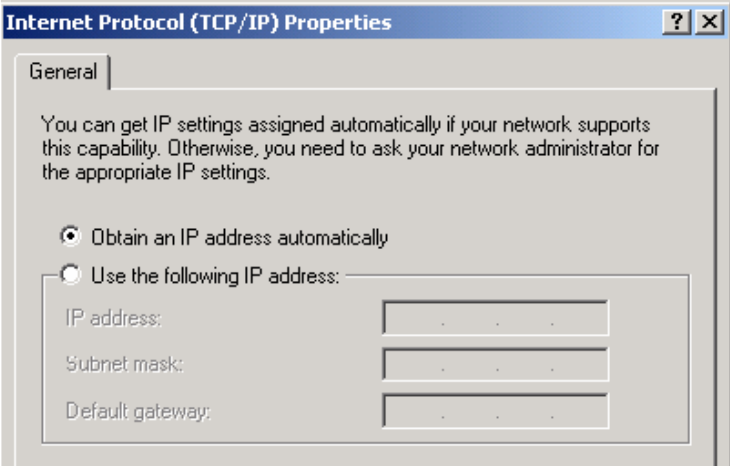
Task: Click first octet of Subnet mask field
Action: coord(413,365)
